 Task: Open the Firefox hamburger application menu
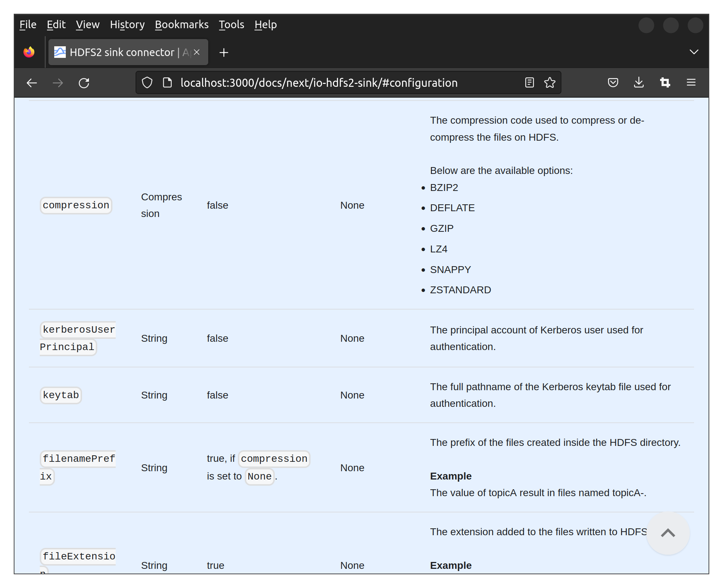click(x=691, y=83)
